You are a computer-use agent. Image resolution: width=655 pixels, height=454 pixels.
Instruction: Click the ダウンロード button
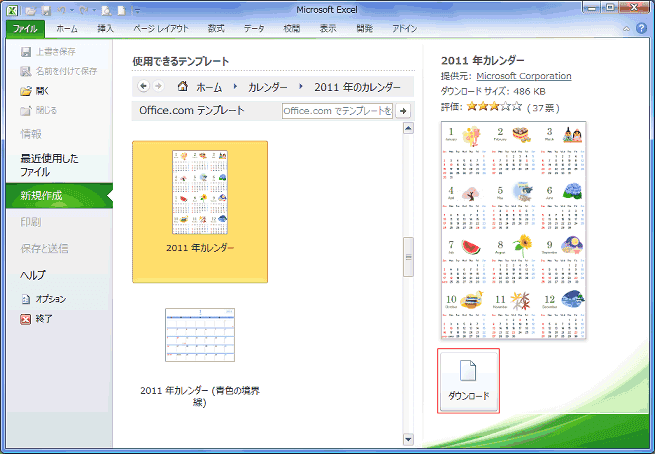coord(468,381)
